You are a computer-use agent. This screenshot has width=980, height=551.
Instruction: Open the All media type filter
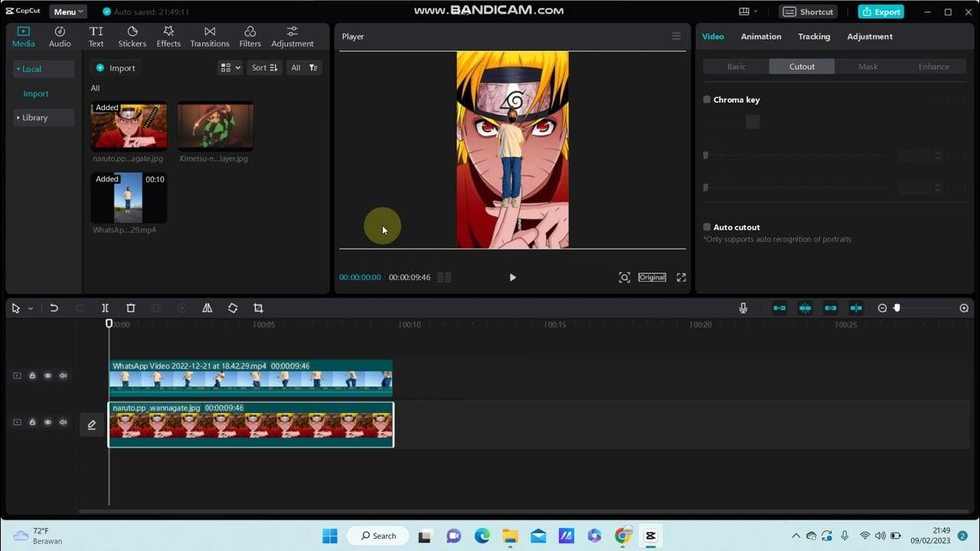pyautogui.click(x=296, y=68)
